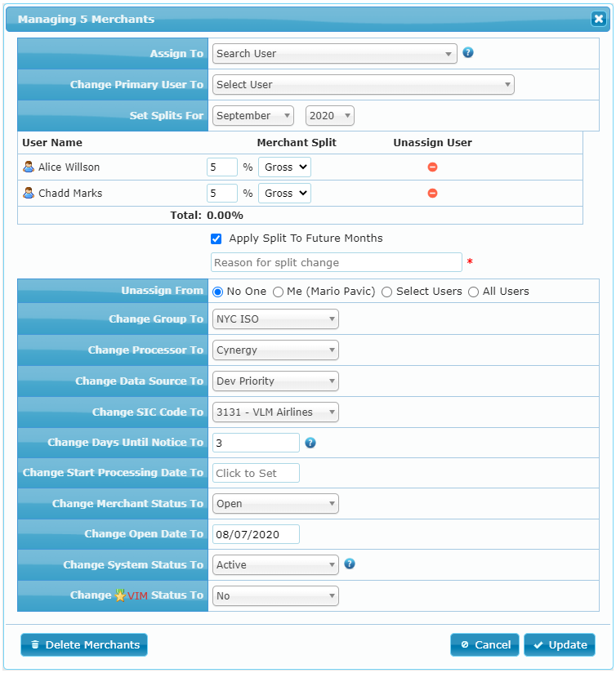Click the help icon next to Assign To
The height and width of the screenshot is (673, 616).
point(468,53)
